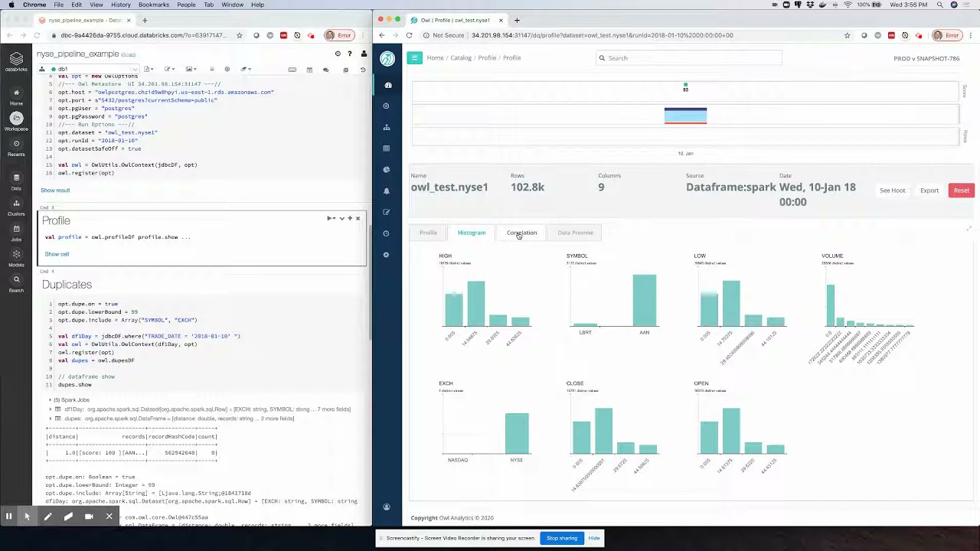Toggle the Screencastify embedded camera icon
This screenshot has width=980, height=551.
click(x=89, y=517)
